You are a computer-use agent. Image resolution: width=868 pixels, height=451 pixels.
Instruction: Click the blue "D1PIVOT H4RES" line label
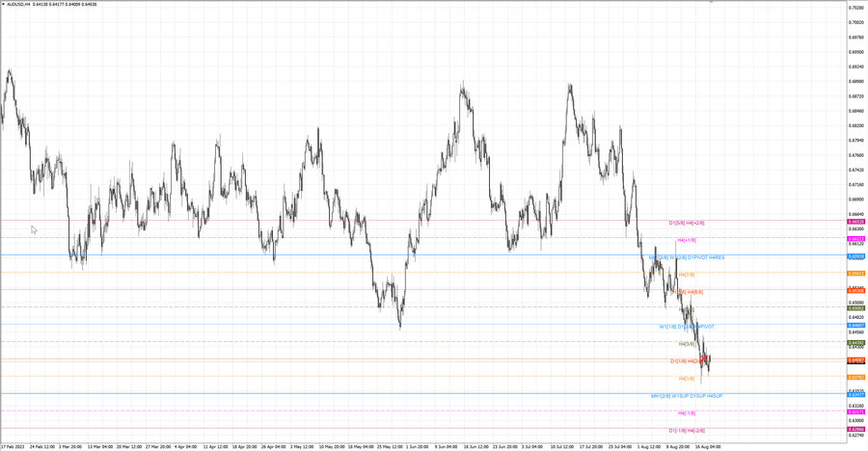(706, 257)
